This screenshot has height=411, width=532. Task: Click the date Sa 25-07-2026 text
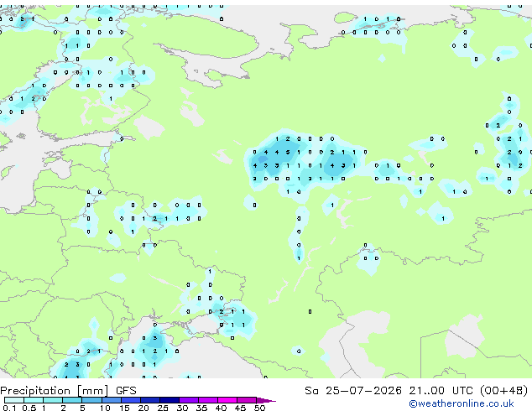click(x=353, y=391)
